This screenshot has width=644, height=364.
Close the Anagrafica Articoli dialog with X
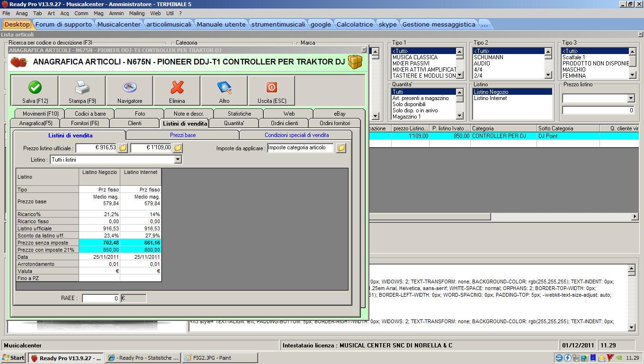point(364,50)
